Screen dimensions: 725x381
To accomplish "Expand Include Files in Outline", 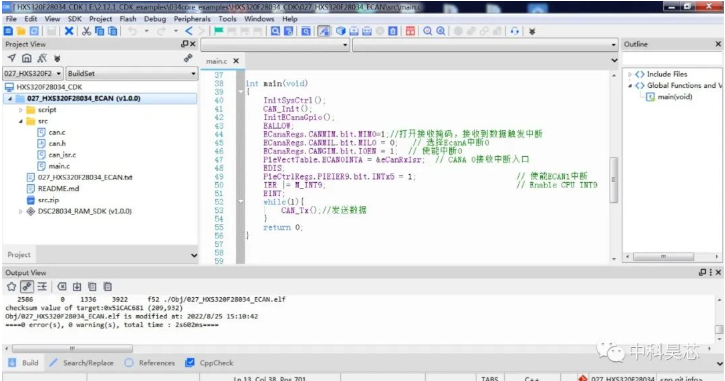I will [629, 74].
